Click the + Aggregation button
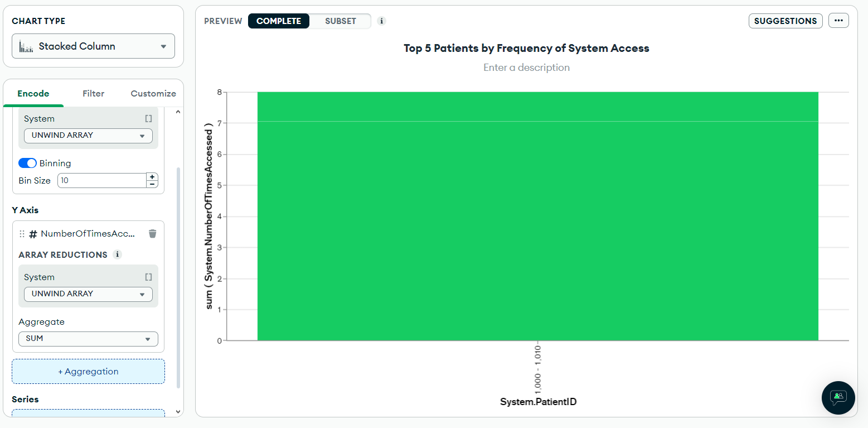Viewport: 868px width, 428px height. (88, 371)
